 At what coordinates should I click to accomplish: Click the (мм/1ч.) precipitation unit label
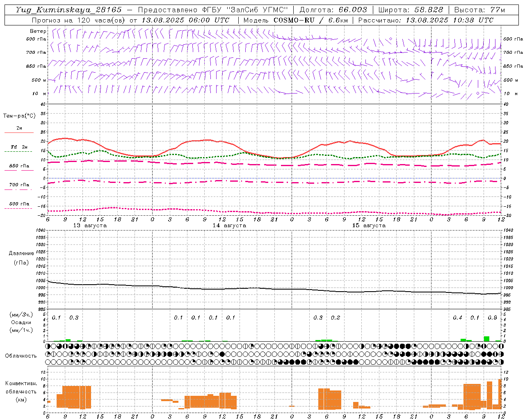coord(21,330)
